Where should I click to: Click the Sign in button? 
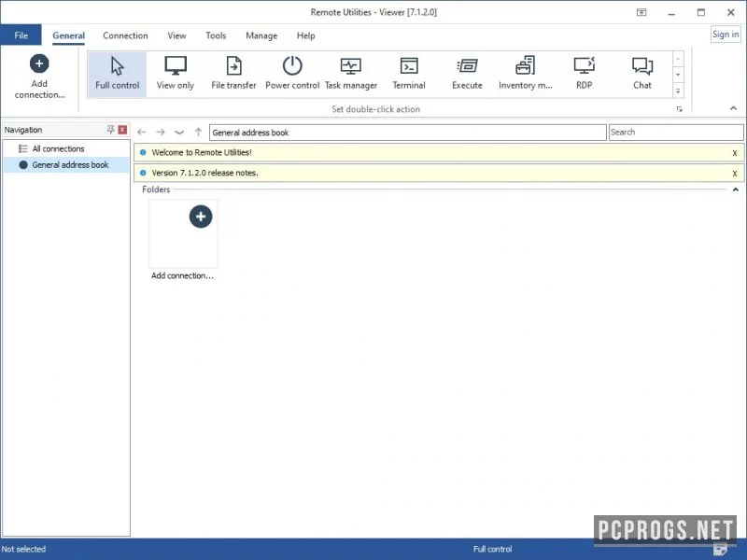click(726, 35)
